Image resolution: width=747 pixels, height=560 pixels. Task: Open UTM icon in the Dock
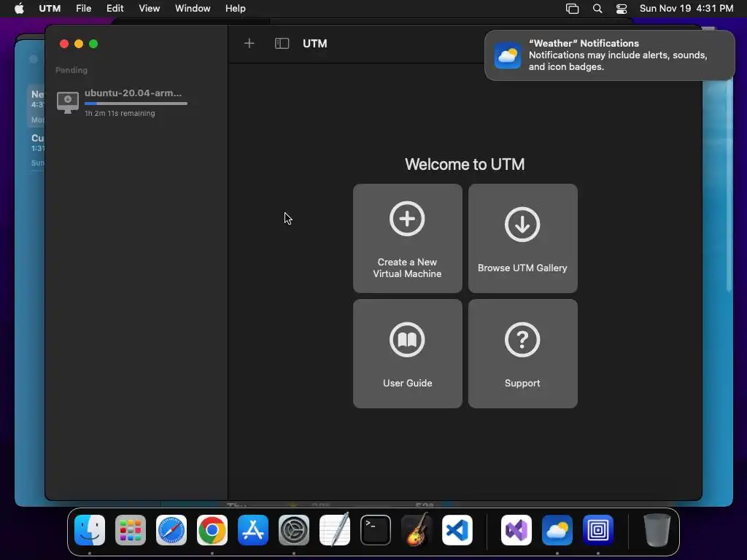(x=598, y=529)
